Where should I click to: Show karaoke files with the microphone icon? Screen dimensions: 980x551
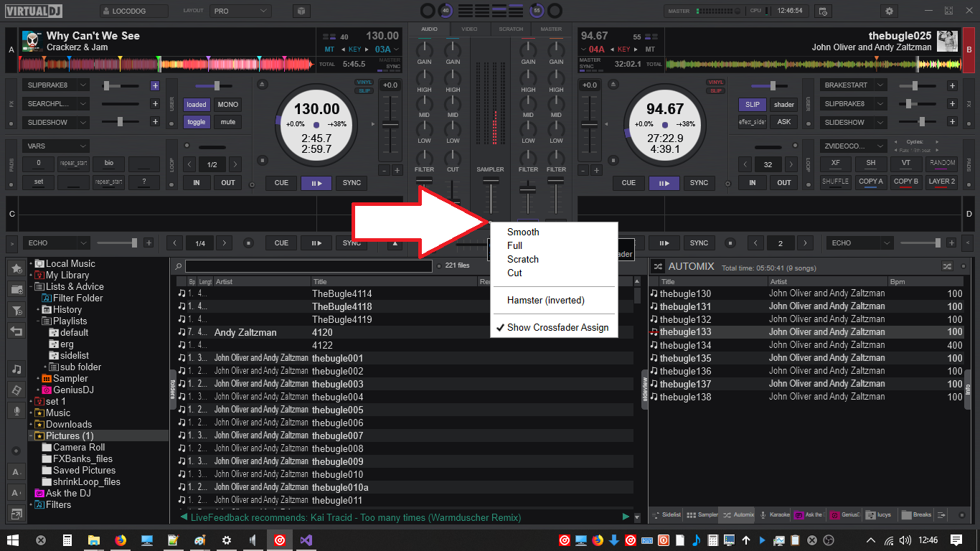tap(17, 410)
